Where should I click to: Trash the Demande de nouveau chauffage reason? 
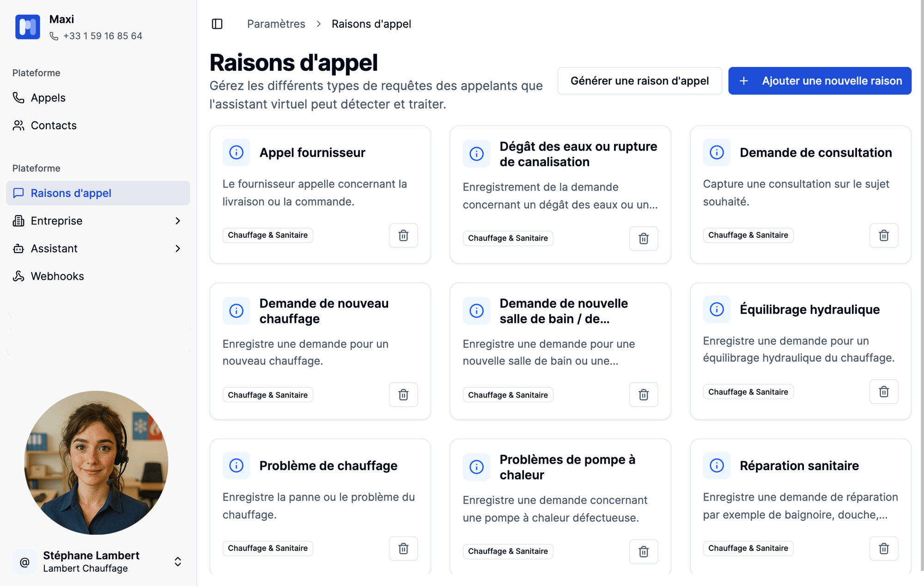403,395
